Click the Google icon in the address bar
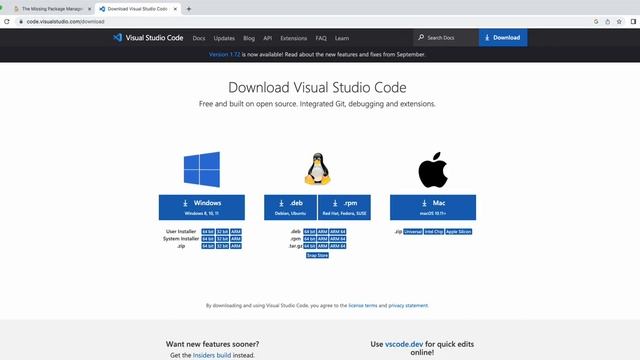This screenshot has width=640, height=360. pyautogui.click(x=596, y=22)
